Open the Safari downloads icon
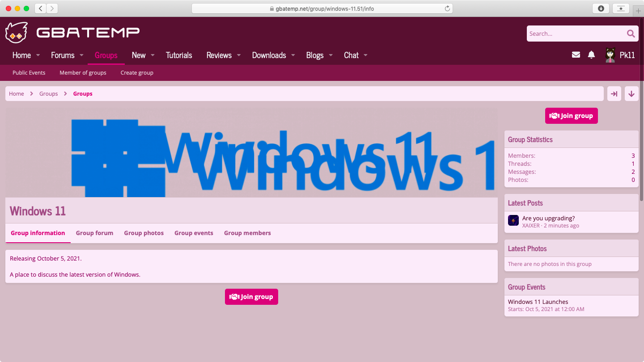This screenshot has width=644, height=362. click(601, 8)
